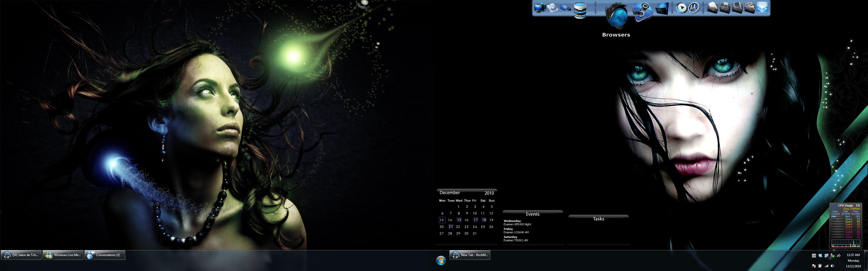Click the Saturday heading in Events

pyautogui.click(x=510, y=237)
